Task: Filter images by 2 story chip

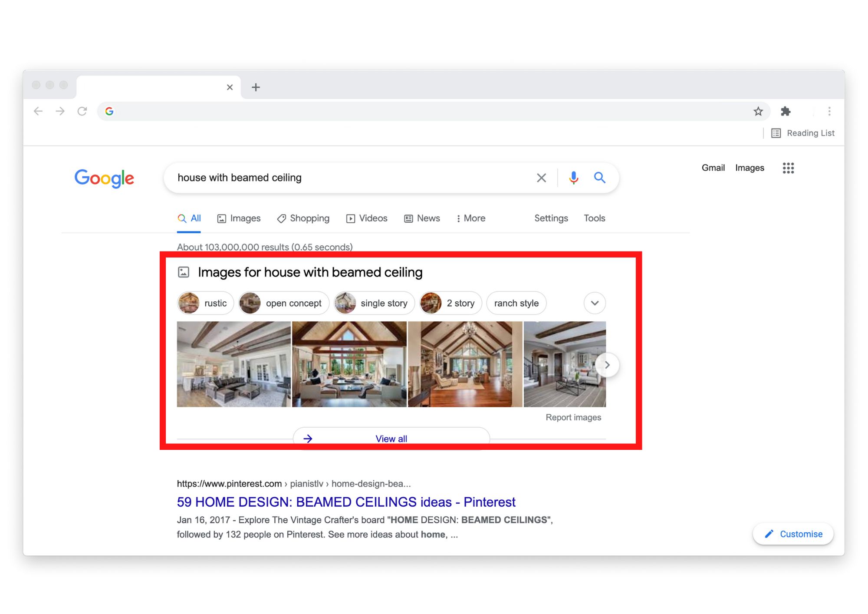Action: click(450, 303)
